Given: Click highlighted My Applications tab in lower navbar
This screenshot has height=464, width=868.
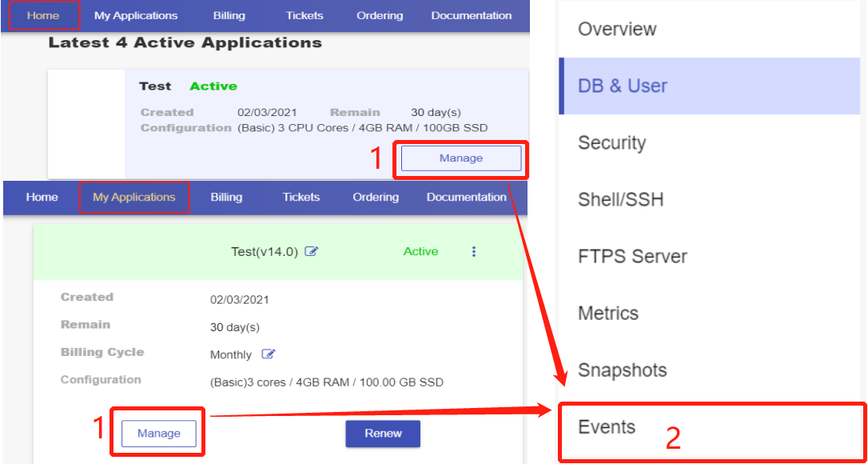Looking at the screenshot, I should click(x=134, y=198).
